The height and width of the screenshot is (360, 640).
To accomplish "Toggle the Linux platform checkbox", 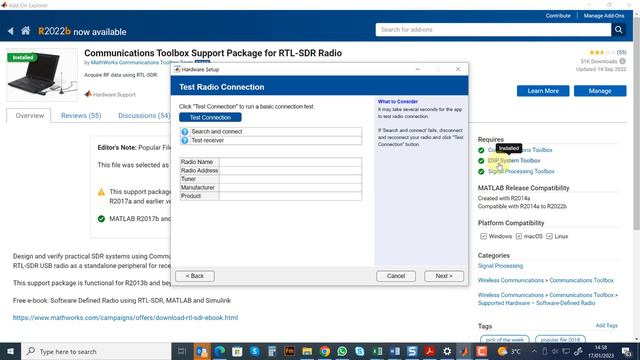I will point(549,236).
